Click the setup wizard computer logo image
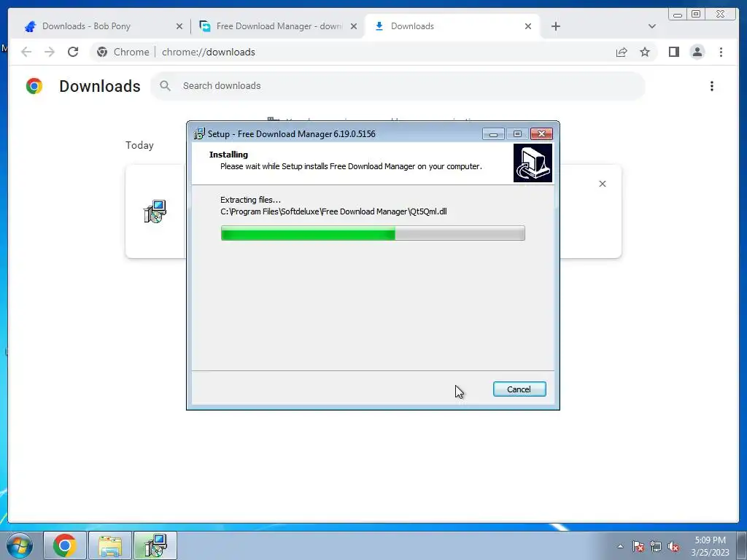The image size is (747, 560). coord(533,163)
